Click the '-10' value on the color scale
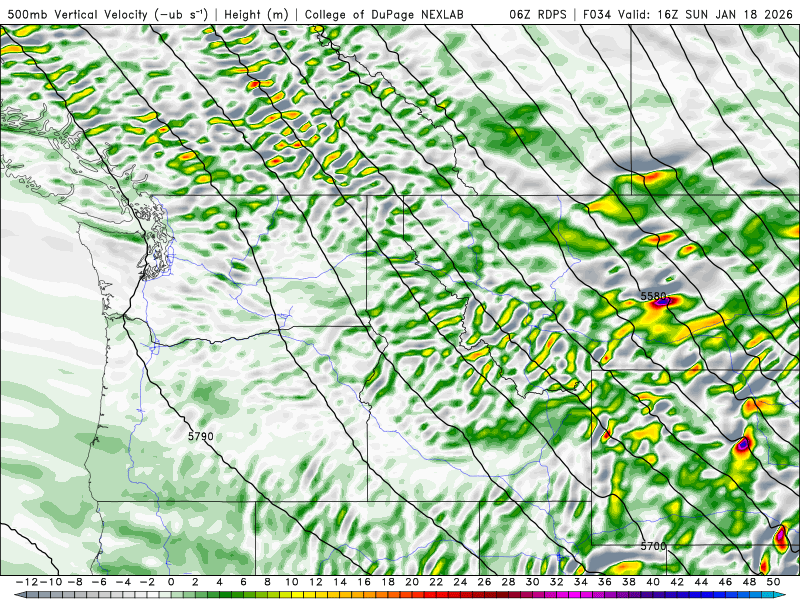Image resolution: width=800 pixels, height=600 pixels. coord(49,582)
